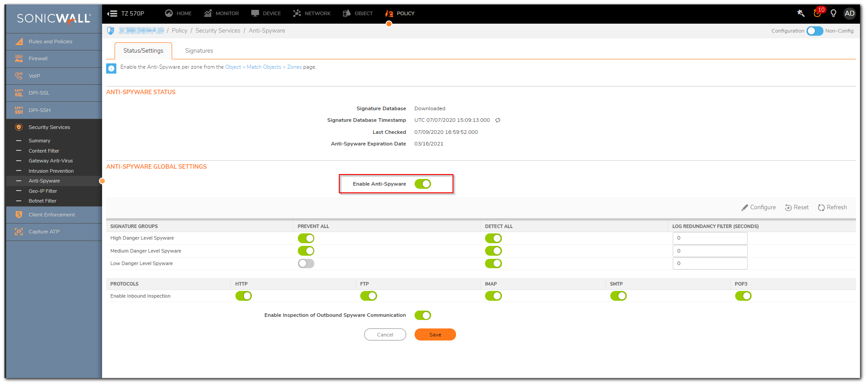Toggle HTTP inbound inspection switch
This screenshot has height=386, width=868.
coord(243,296)
